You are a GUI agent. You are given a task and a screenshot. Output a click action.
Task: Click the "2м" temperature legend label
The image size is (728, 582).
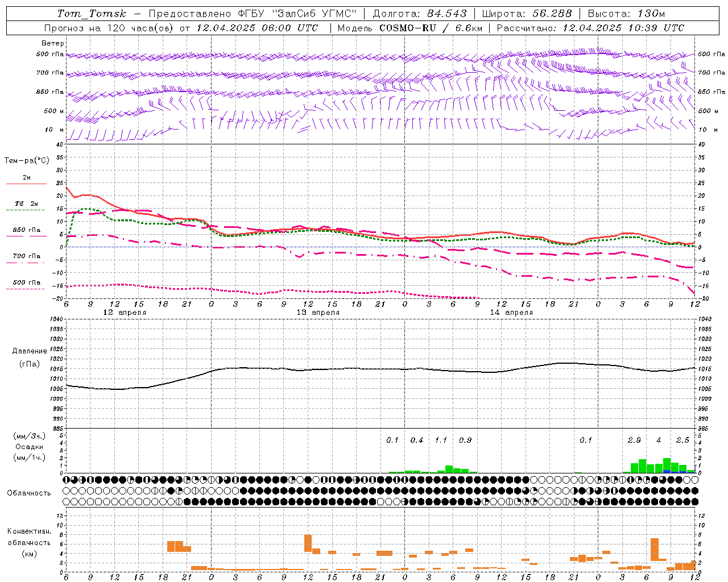tap(27, 177)
